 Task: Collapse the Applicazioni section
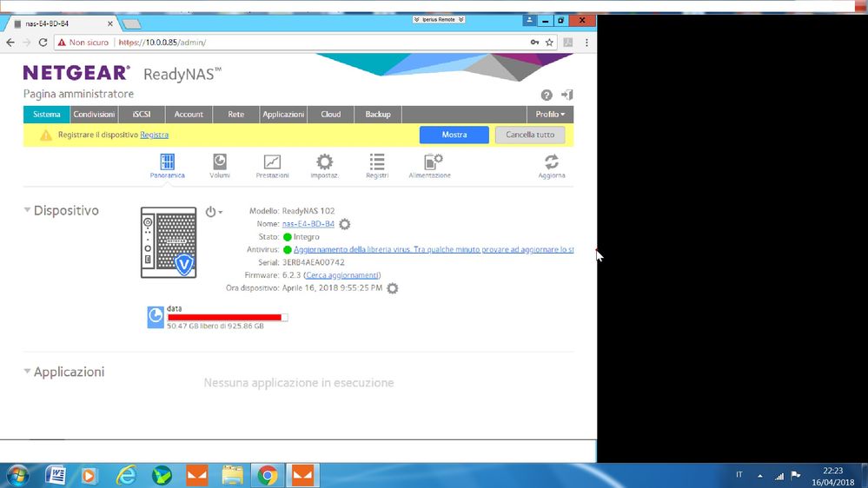pos(27,372)
